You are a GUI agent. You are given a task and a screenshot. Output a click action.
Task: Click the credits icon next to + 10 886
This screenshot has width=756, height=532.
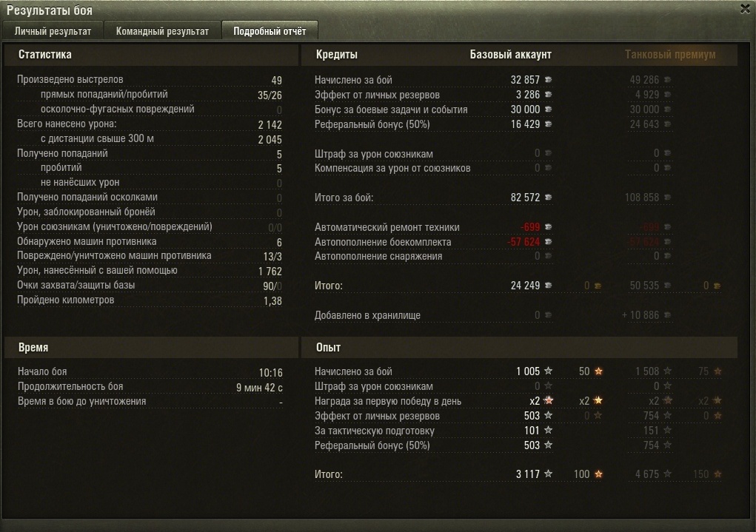coord(667,315)
